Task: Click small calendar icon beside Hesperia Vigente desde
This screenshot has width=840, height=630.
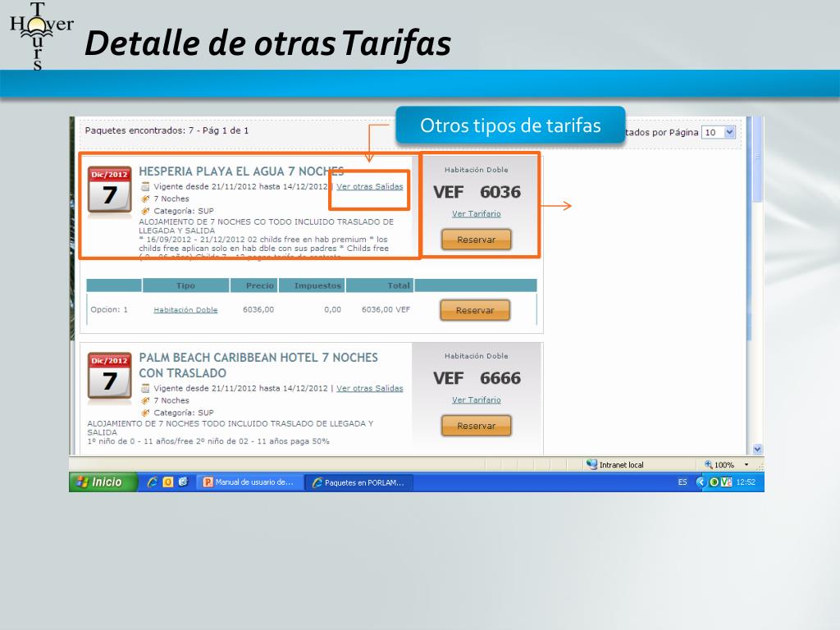Action: 144,186
